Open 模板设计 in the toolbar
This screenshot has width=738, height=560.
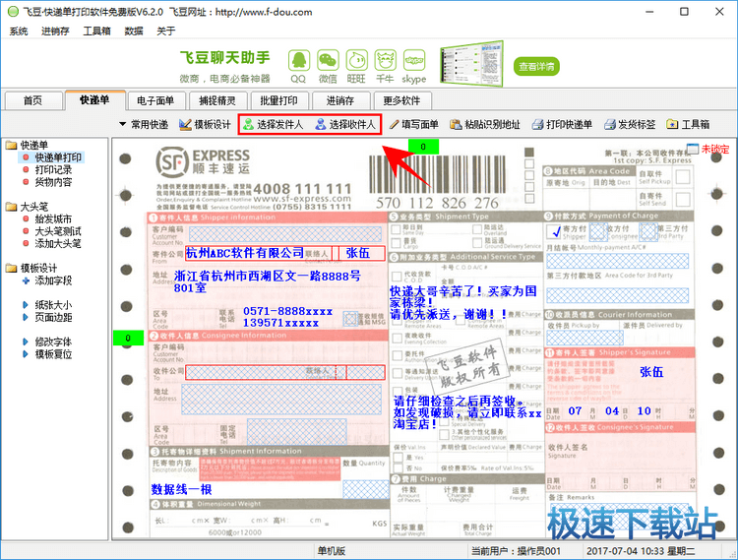[x=206, y=125]
